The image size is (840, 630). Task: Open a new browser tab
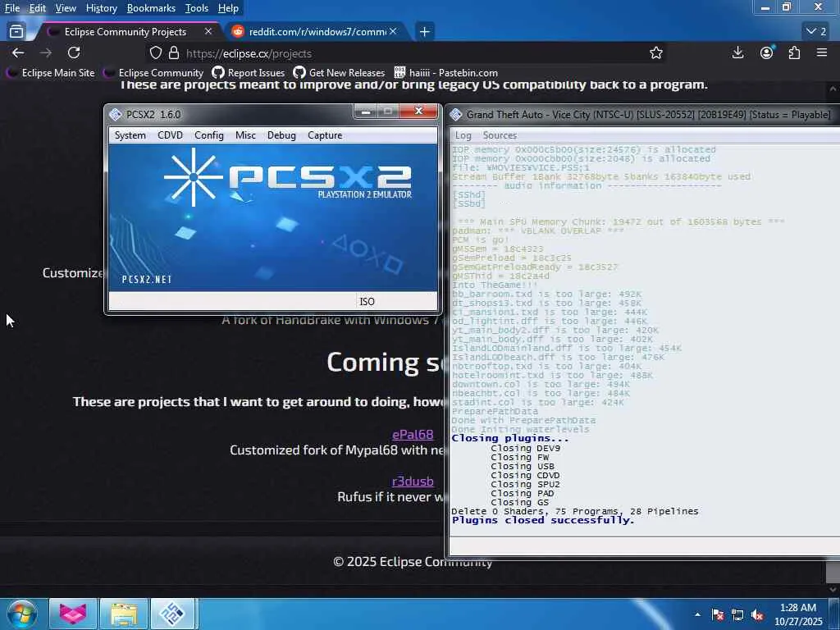click(x=424, y=32)
